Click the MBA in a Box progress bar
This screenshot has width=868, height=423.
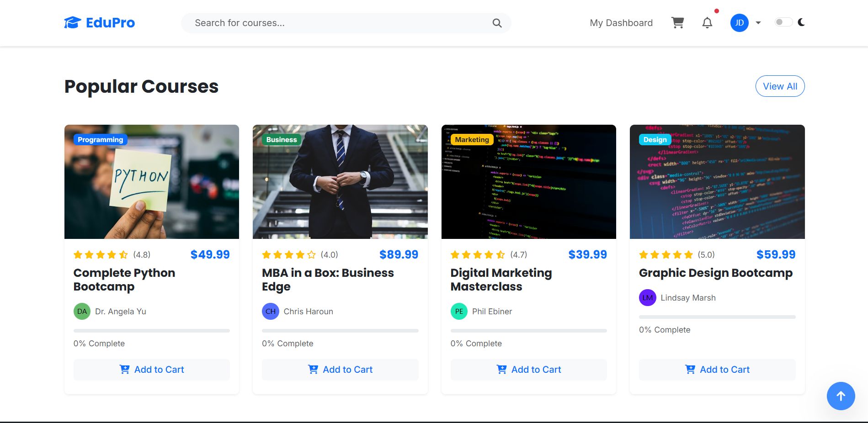[x=340, y=331]
